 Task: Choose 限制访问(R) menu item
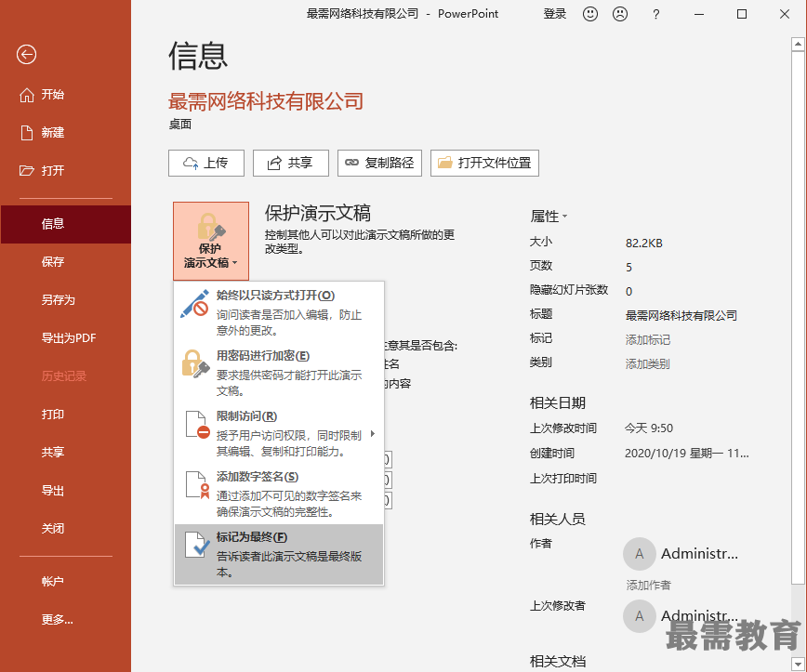(278, 433)
